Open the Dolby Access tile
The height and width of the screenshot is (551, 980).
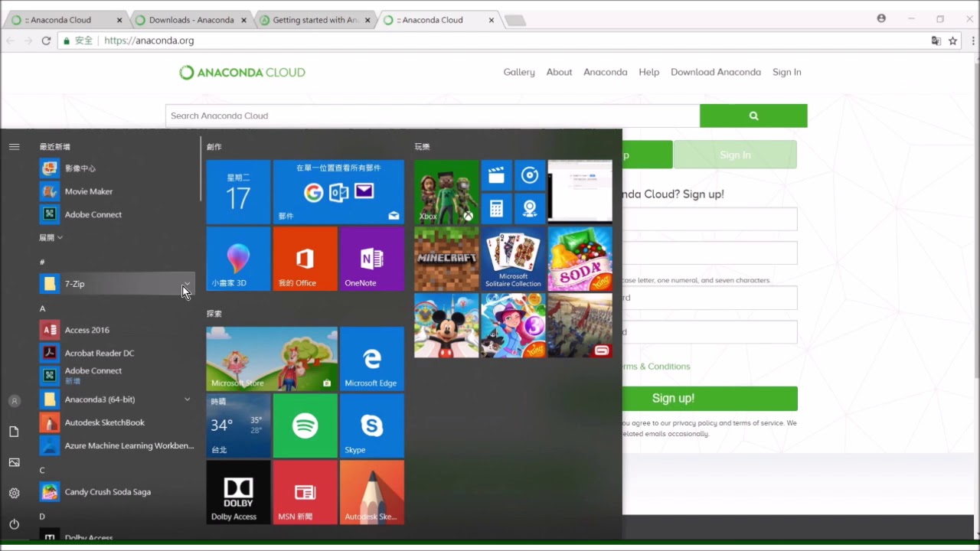point(238,492)
